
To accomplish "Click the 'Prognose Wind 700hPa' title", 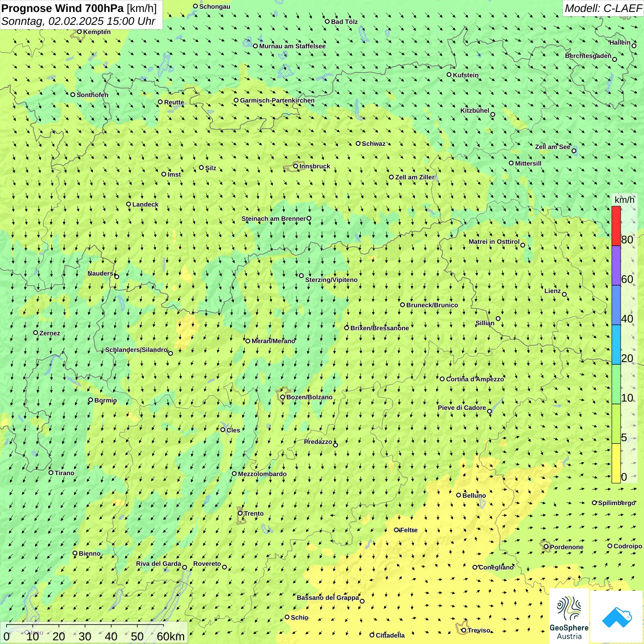I will click(63, 8).
